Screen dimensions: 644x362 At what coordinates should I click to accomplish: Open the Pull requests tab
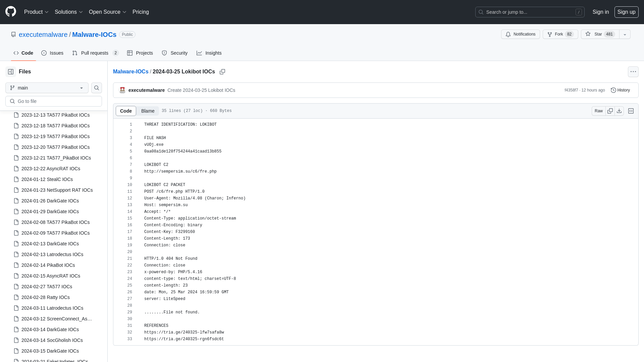tap(96, 53)
